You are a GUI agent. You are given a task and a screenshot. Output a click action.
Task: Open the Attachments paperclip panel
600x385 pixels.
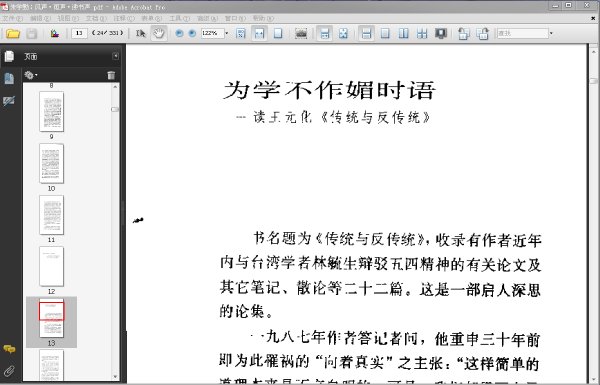coord(9,370)
